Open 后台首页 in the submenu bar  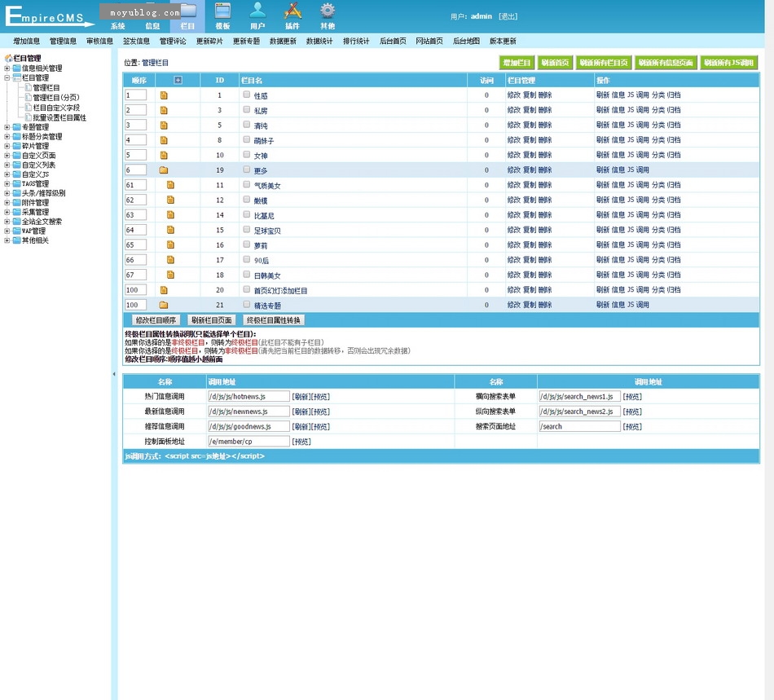[393, 41]
